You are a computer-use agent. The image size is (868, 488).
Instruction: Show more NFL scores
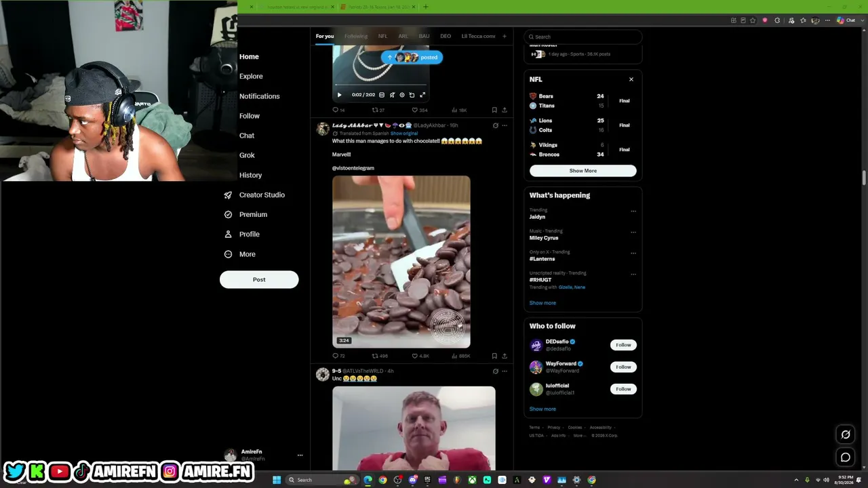[583, 171]
